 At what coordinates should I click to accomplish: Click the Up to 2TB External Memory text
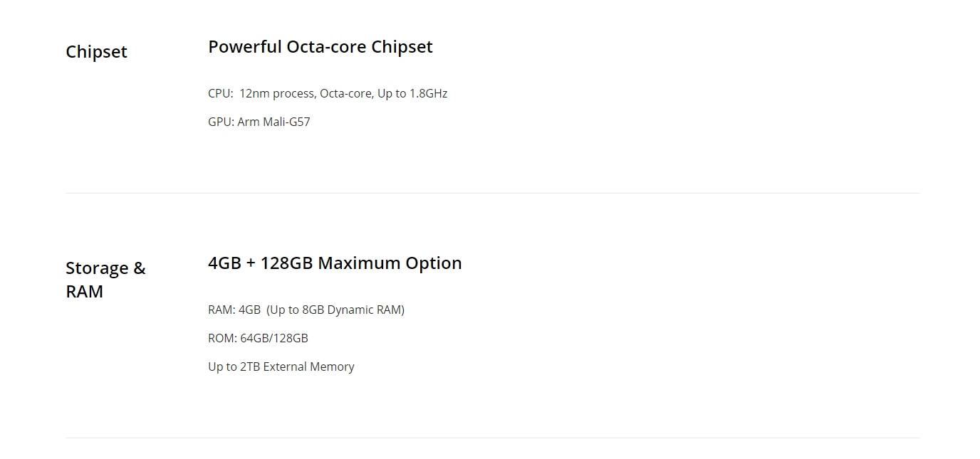click(x=281, y=366)
